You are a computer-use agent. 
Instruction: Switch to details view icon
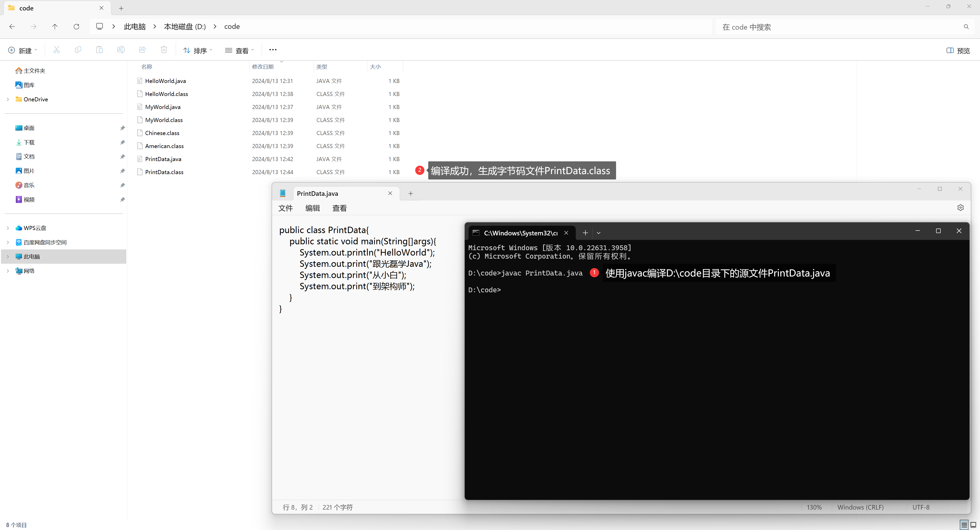[964, 525]
